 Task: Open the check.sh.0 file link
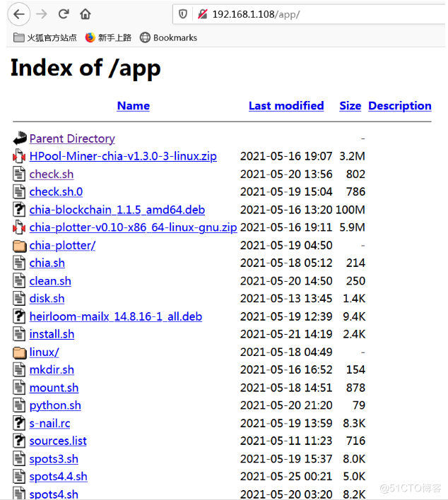tap(56, 192)
